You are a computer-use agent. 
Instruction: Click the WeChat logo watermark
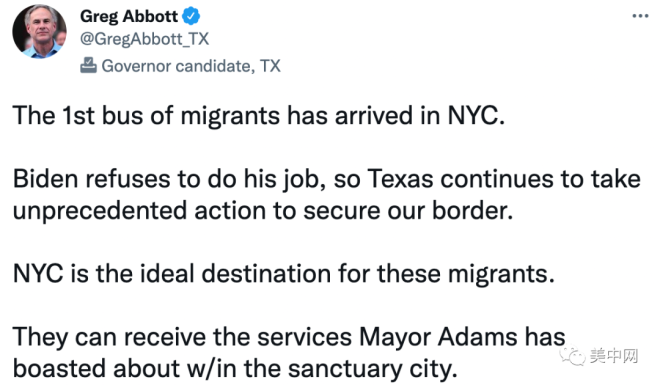[572, 356]
